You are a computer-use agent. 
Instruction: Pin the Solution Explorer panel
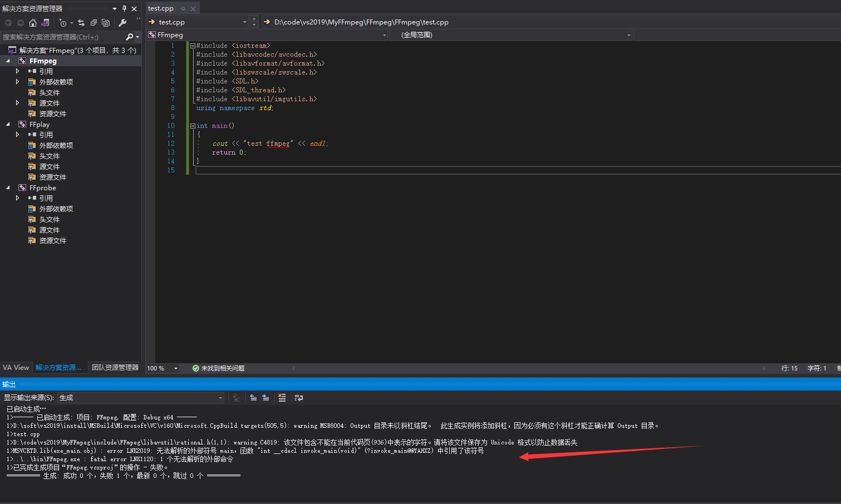coord(124,8)
